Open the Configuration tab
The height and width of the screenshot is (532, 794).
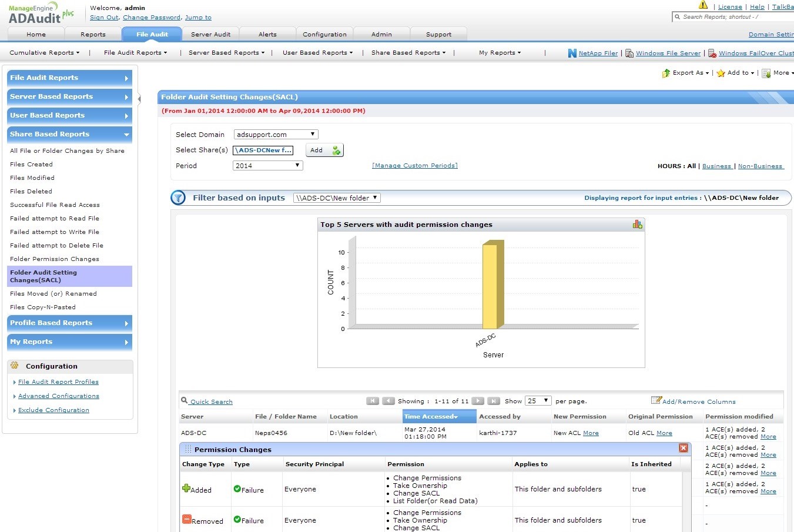click(x=324, y=35)
